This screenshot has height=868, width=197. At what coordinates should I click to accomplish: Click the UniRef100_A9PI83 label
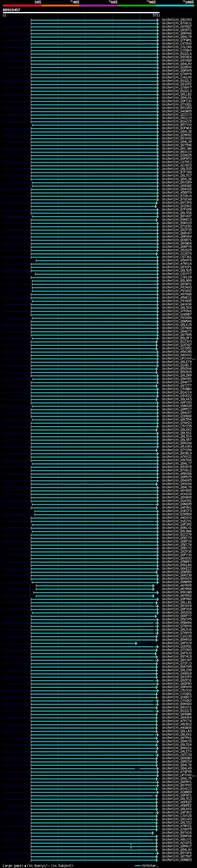[176, 402]
